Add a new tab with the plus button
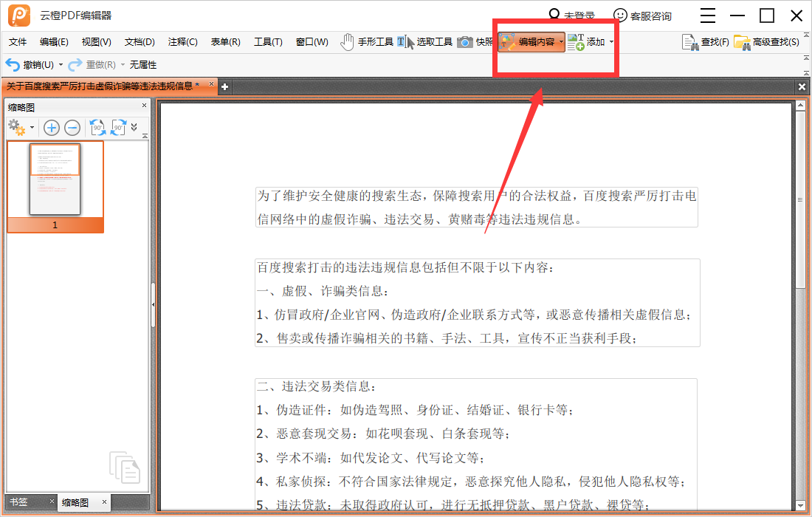 [x=224, y=86]
